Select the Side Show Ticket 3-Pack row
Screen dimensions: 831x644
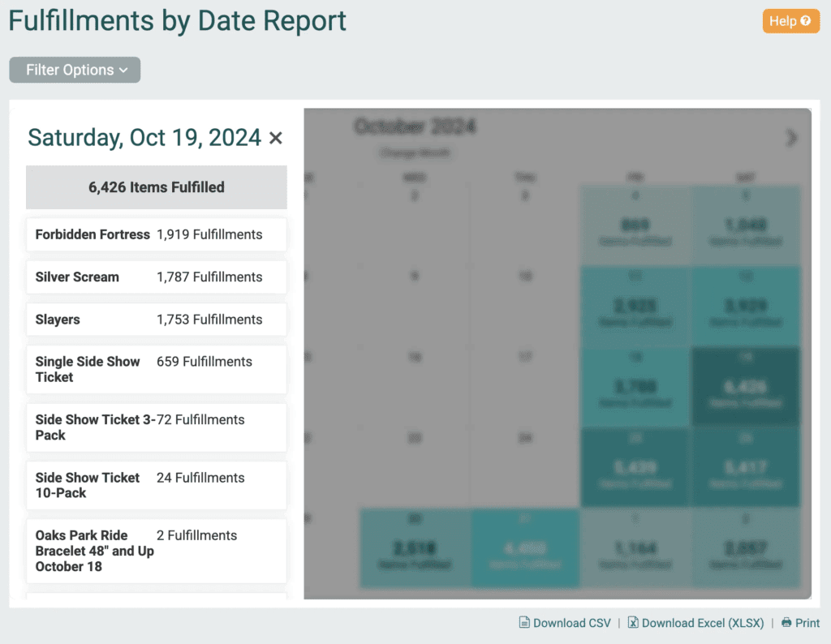156,427
